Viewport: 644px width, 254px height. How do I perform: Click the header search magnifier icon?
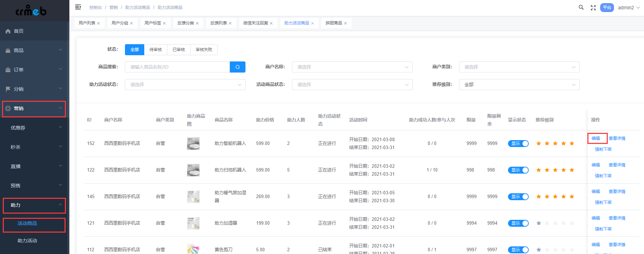coord(581,7)
